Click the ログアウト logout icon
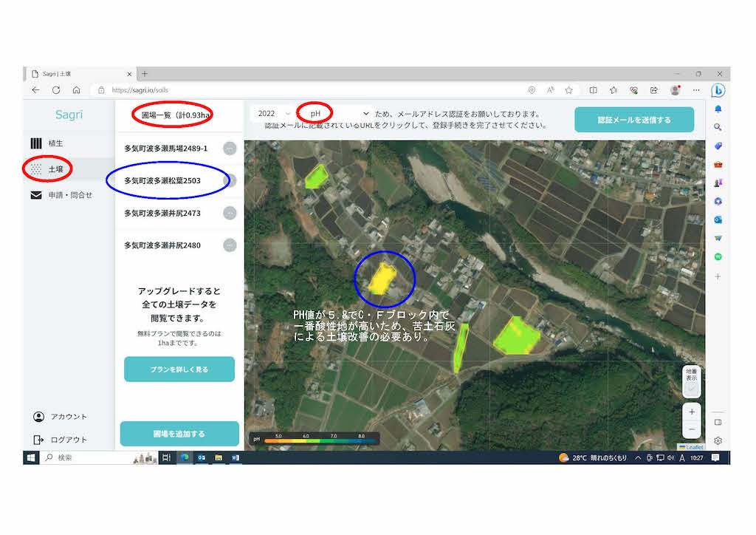 (x=39, y=440)
